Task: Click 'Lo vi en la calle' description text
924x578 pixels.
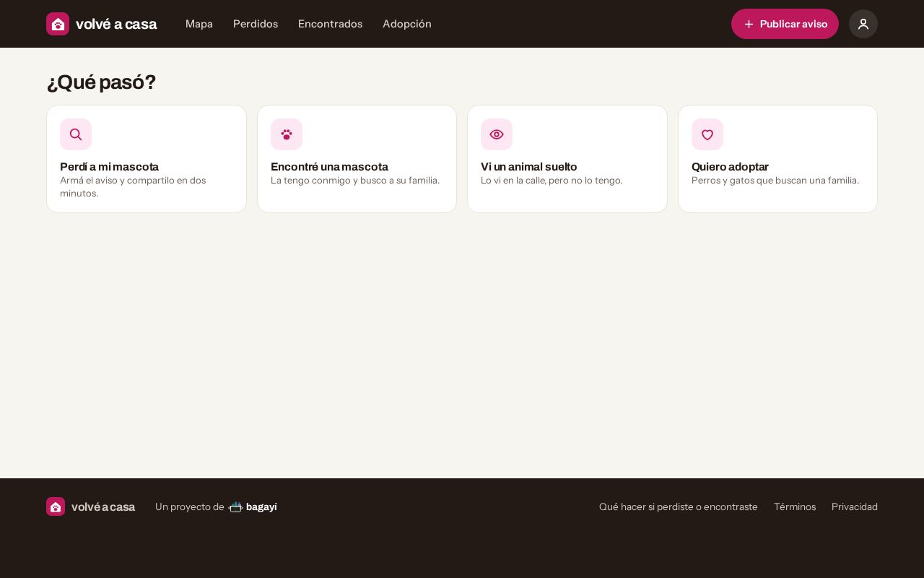Action: click(552, 180)
